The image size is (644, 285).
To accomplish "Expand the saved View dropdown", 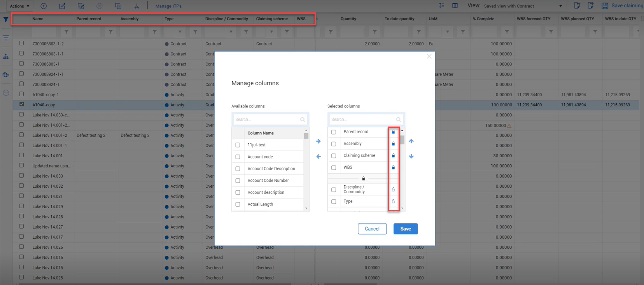I will coord(560,6).
